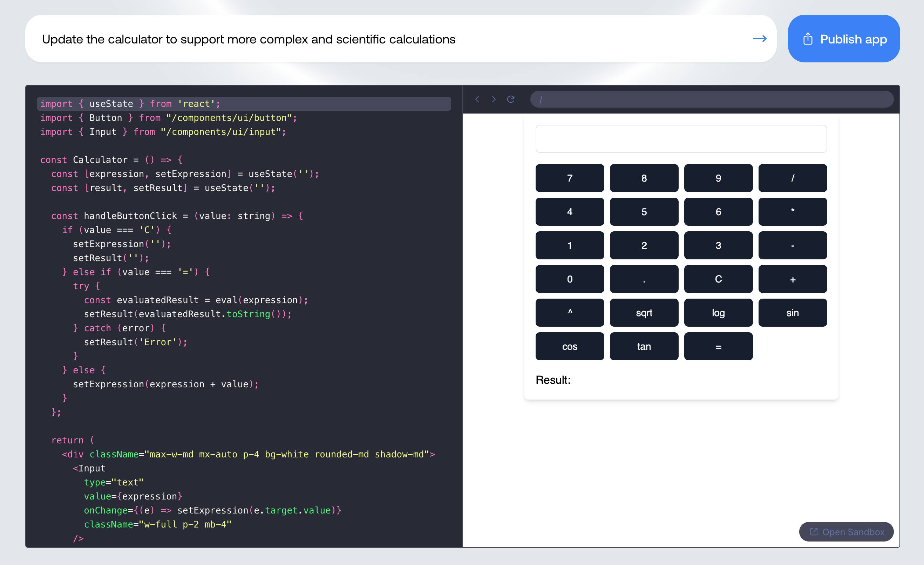
Task: Click the reload/refresh icon
Action: pyautogui.click(x=511, y=99)
